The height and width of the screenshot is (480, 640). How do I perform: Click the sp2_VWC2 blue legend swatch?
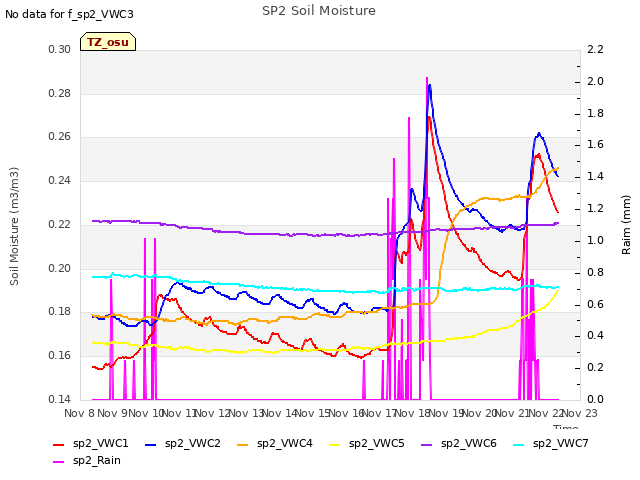(151, 444)
